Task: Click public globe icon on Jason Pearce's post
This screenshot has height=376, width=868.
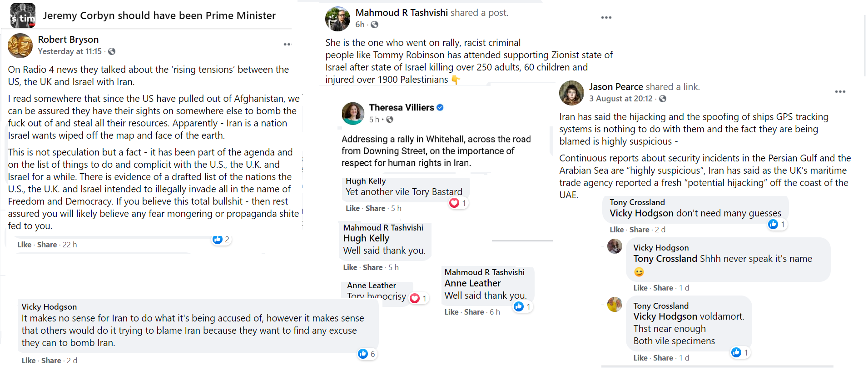Action: [663, 99]
